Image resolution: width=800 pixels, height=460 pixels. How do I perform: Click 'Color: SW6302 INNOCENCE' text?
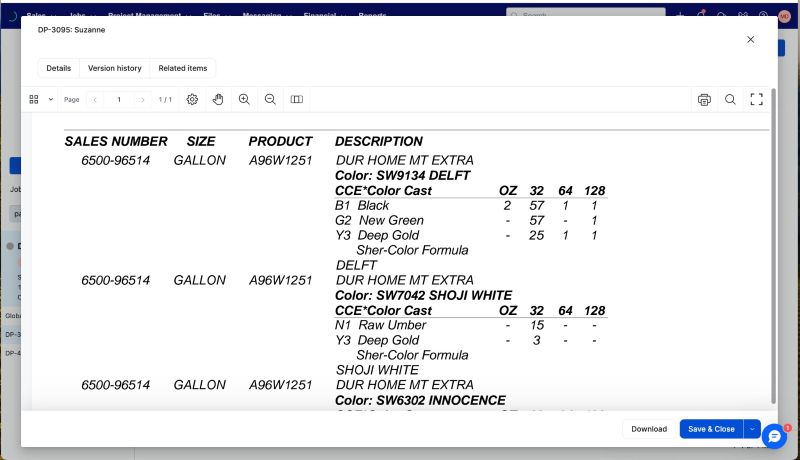[420, 400]
